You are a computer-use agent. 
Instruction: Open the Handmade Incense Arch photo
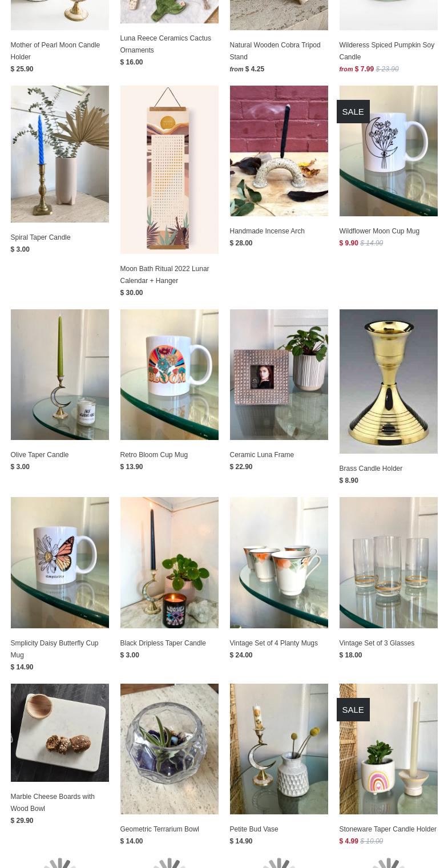pyautogui.click(x=279, y=151)
